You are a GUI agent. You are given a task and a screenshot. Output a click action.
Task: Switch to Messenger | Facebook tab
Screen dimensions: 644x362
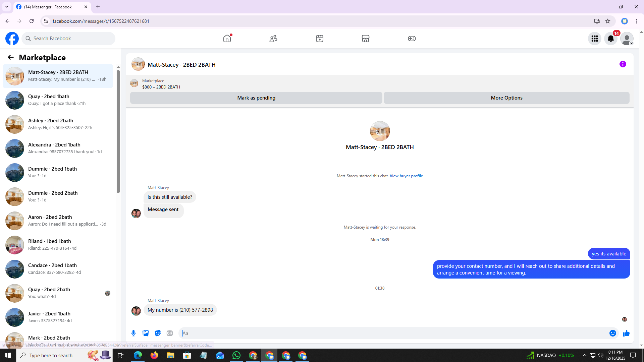[x=52, y=7]
